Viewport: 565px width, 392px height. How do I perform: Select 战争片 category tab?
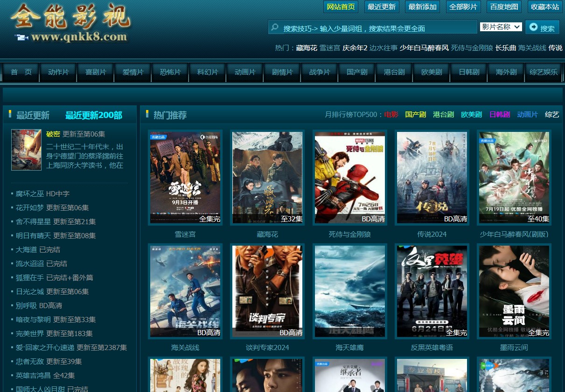(x=320, y=72)
